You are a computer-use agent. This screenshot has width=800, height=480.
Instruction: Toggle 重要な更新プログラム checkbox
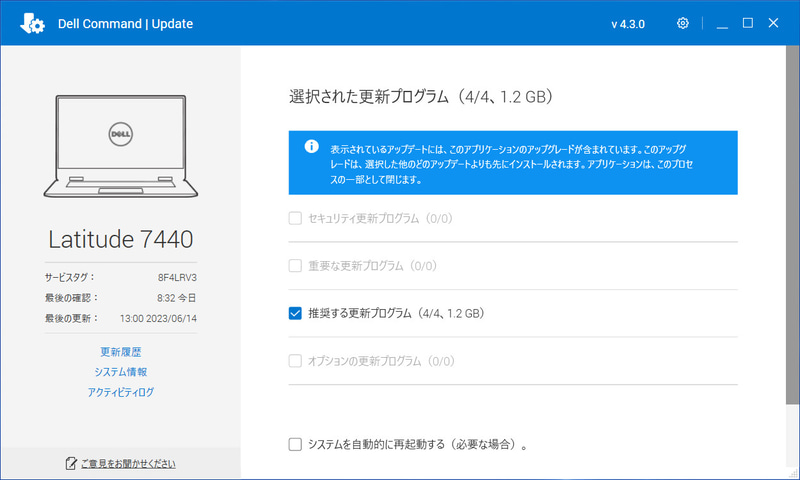(295, 266)
